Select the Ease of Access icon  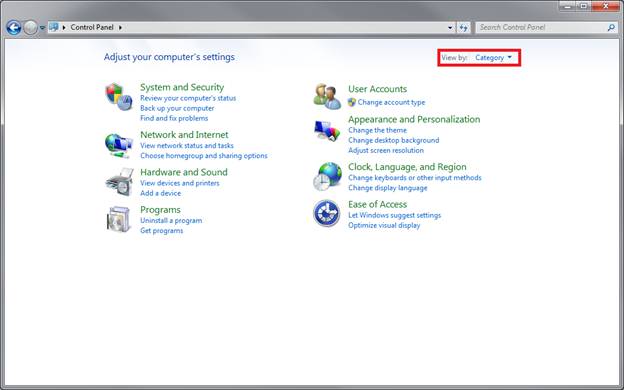point(326,213)
